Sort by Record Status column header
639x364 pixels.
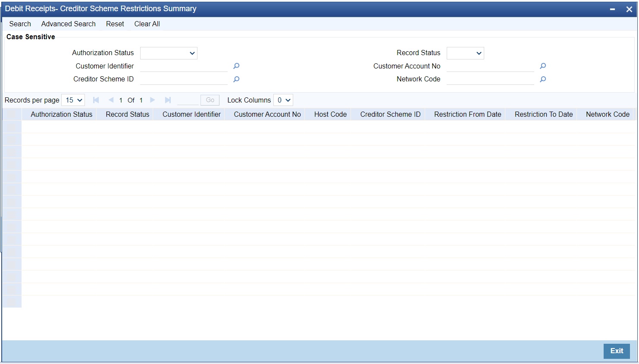pyautogui.click(x=128, y=114)
